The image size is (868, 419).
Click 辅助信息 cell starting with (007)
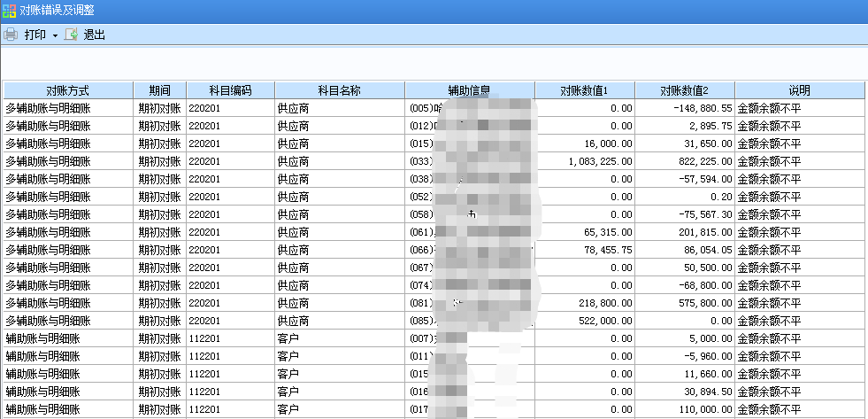point(470,338)
